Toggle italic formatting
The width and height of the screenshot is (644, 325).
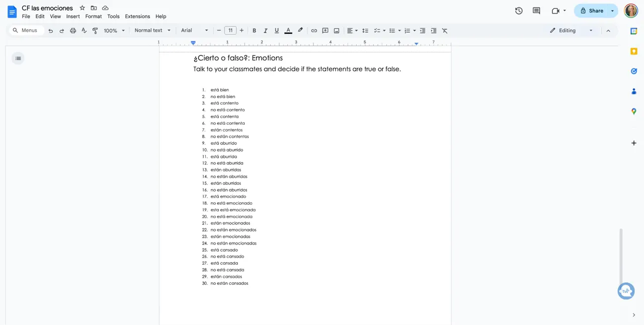265,30
